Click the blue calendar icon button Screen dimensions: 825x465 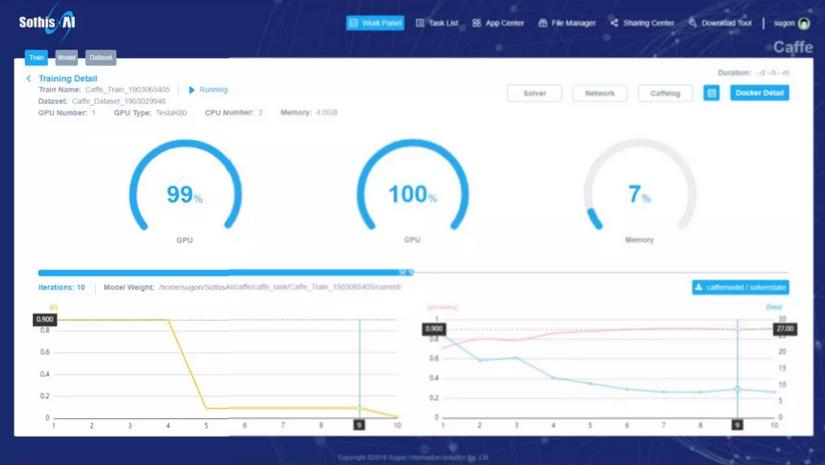pos(711,93)
